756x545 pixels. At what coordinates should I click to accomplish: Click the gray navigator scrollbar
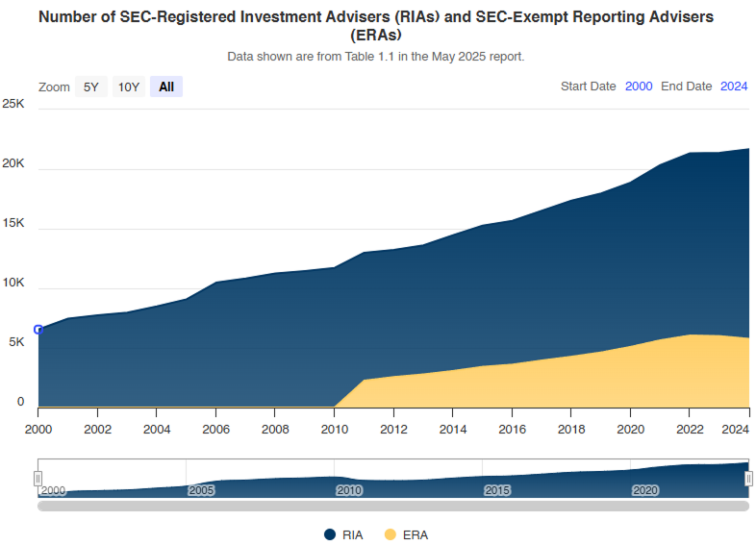tap(393, 506)
